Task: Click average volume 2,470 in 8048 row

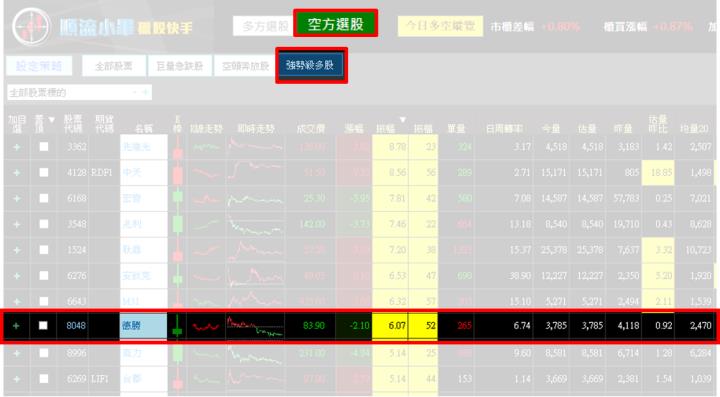Action: tap(700, 326)
